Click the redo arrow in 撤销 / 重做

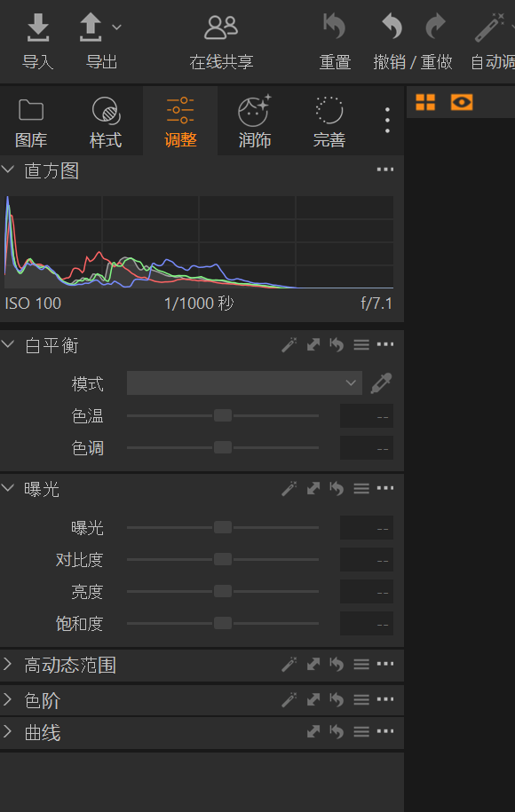point(435,27)
